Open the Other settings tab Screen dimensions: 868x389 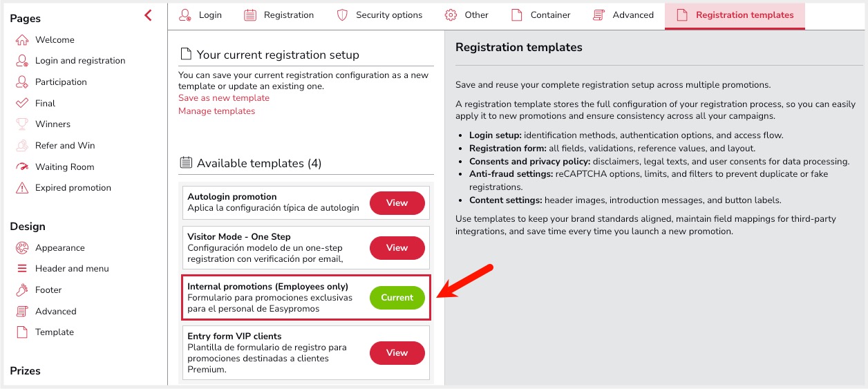coord(466,15)
